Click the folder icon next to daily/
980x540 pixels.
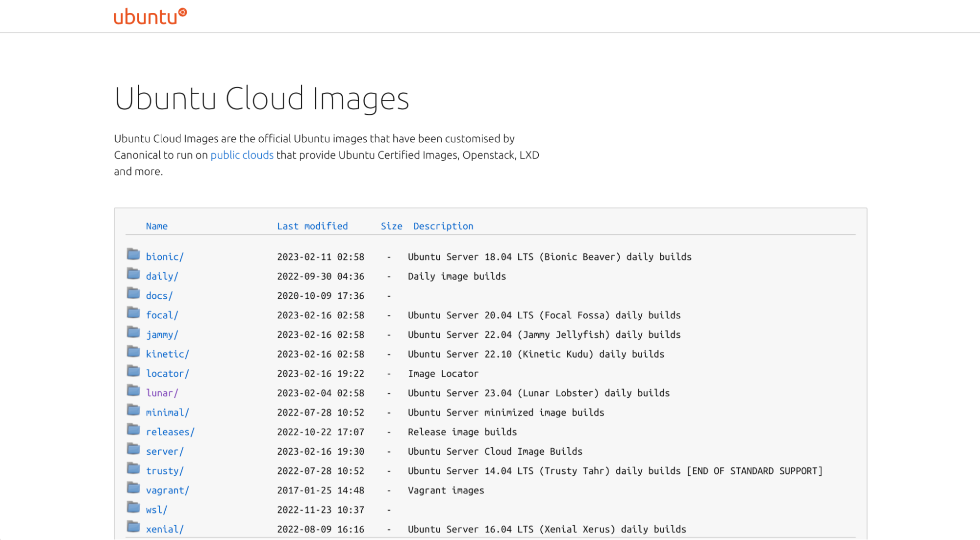pyautogui.click(x=133, y=274)
